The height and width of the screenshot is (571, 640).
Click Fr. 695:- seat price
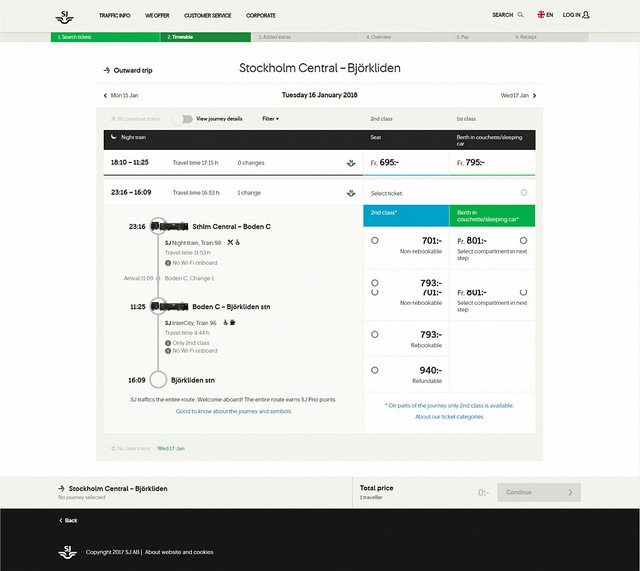point(385,162)
